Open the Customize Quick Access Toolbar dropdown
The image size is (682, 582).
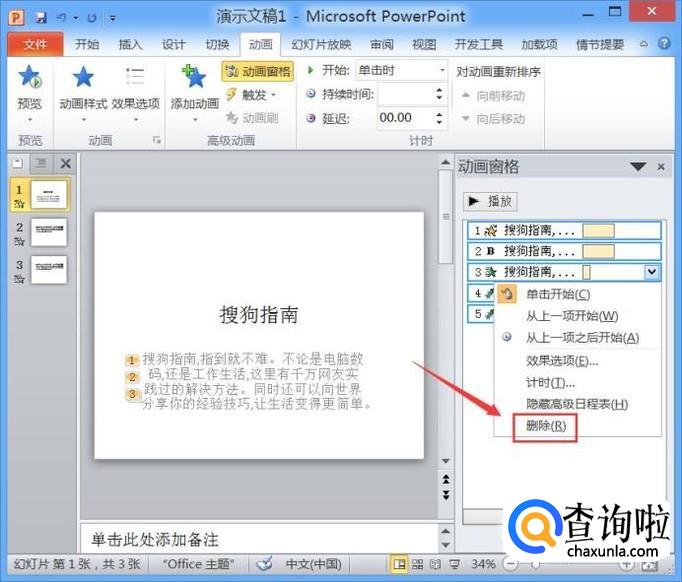coord(113,18)
